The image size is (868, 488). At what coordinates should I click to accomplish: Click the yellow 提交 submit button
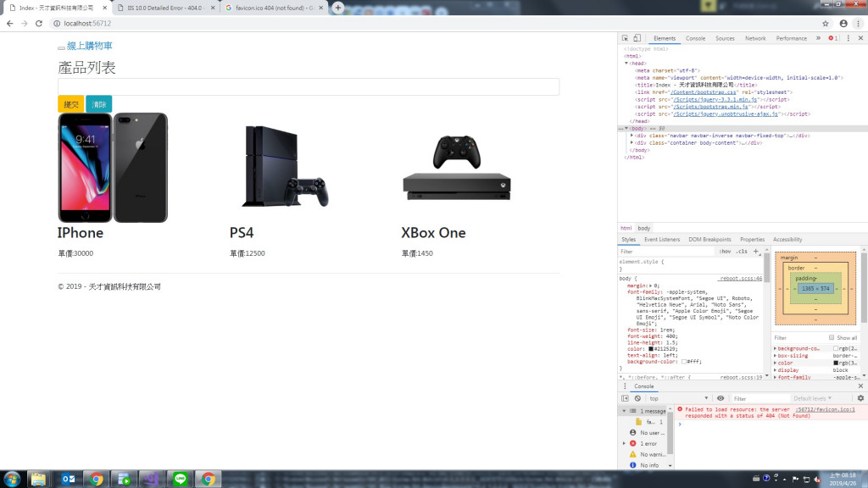(x=71, y=104)
